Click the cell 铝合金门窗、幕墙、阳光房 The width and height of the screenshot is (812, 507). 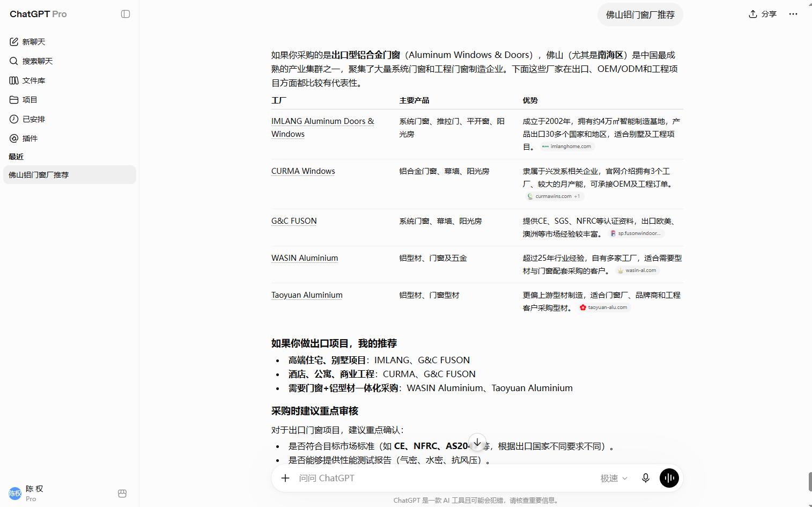(x=444, y=171)
